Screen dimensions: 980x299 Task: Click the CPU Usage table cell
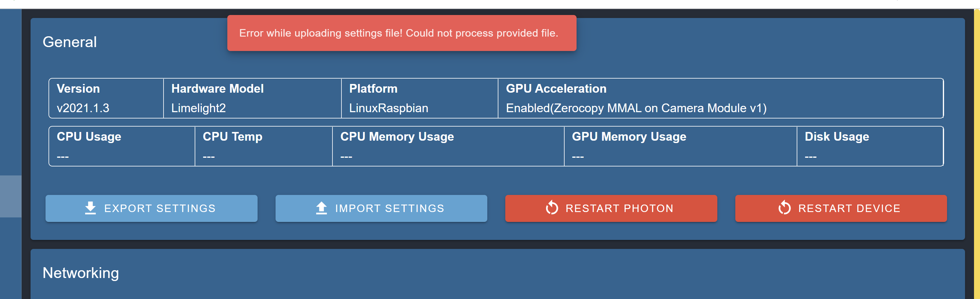pos(121,146)
